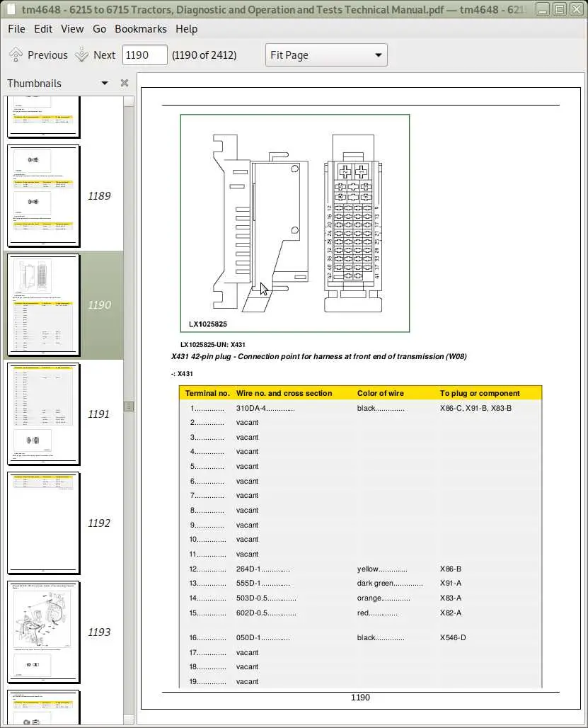Screen dimensions: 588x728
Task: Click the Previous page arrow icon
Action: (16, 55)
